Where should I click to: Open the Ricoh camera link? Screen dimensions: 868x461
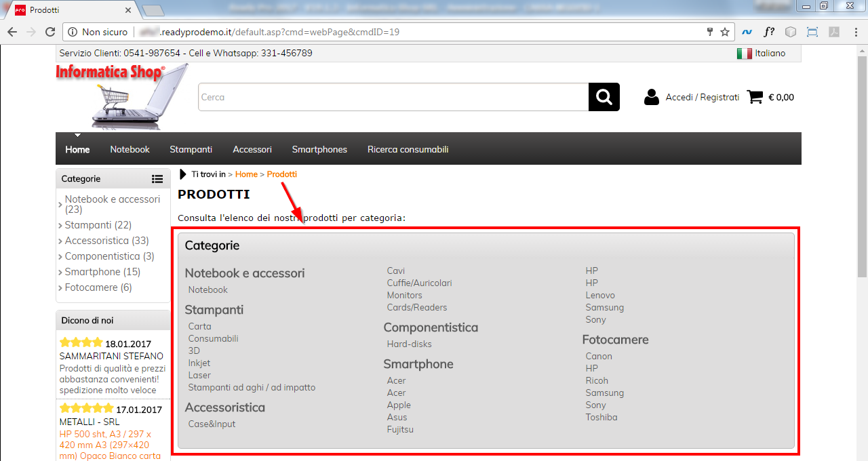point(597,380)
